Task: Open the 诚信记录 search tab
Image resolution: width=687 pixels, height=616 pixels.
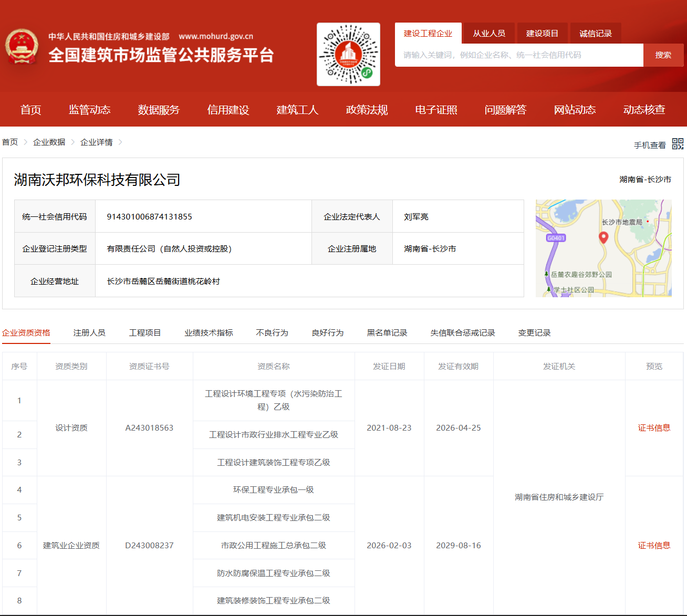Action: tap(595, 33)
